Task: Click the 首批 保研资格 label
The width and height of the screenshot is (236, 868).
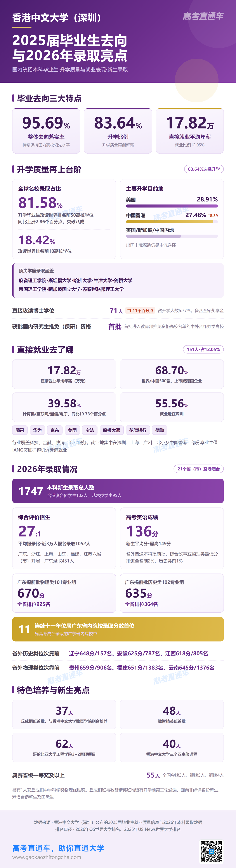Action: [x=115, y=326]
